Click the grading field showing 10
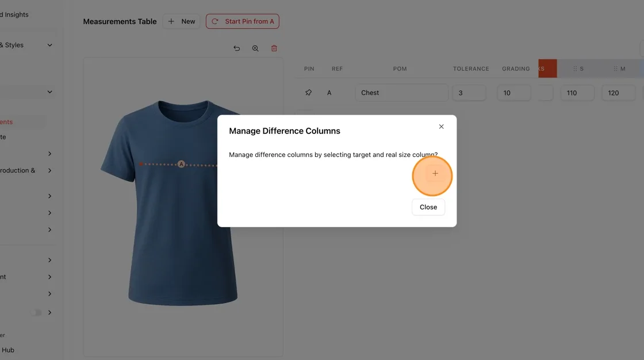 coord(514,93)
